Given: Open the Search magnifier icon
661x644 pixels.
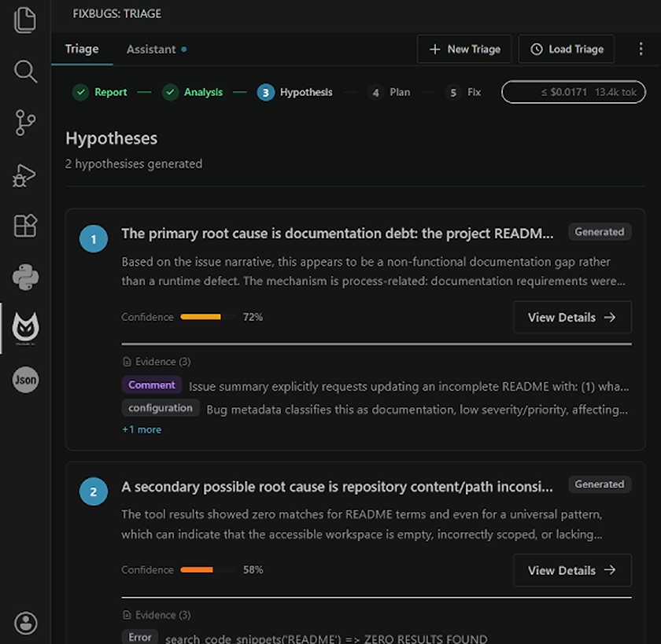Looking at the screenshot, I should [x=25, y=72].
